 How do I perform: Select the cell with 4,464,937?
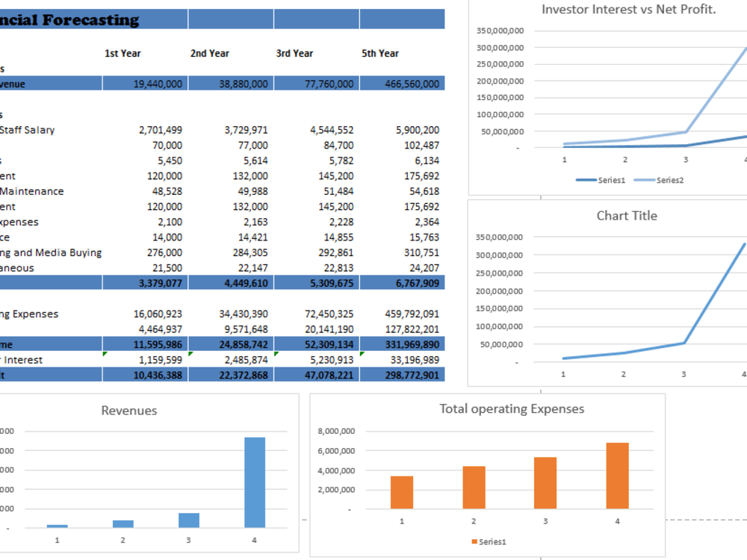(x=160, y=329)
